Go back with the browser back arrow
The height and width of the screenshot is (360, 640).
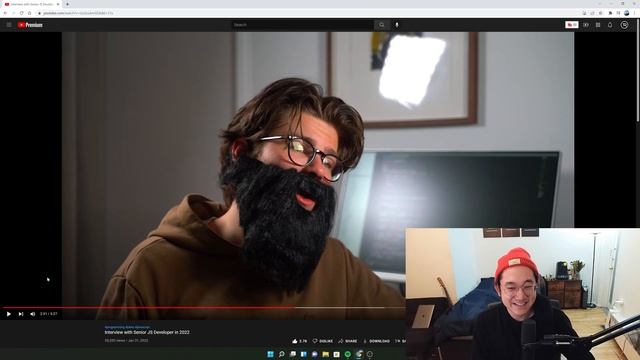[x=5, y=13]
